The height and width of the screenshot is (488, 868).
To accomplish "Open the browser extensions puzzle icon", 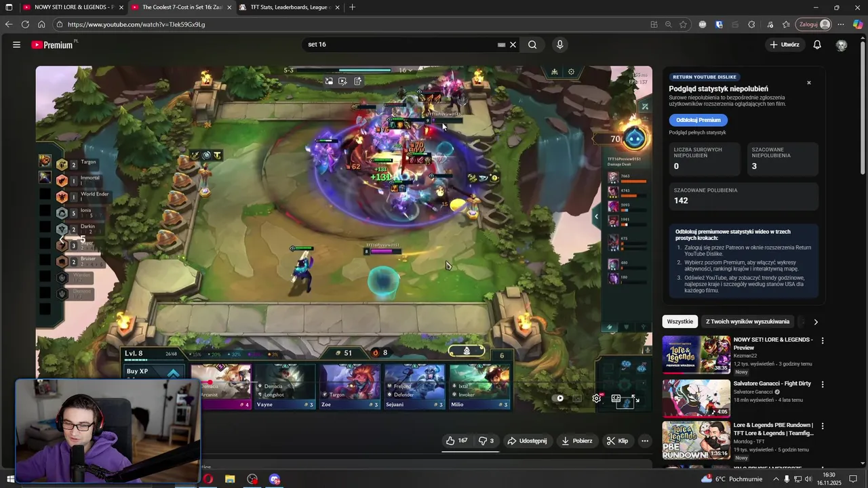I will click(x=751, y=24).
